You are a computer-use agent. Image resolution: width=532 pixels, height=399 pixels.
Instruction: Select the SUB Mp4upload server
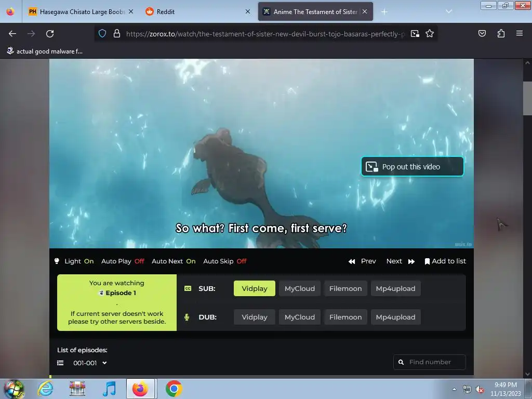pyautogui.click(x=395, y=288)
